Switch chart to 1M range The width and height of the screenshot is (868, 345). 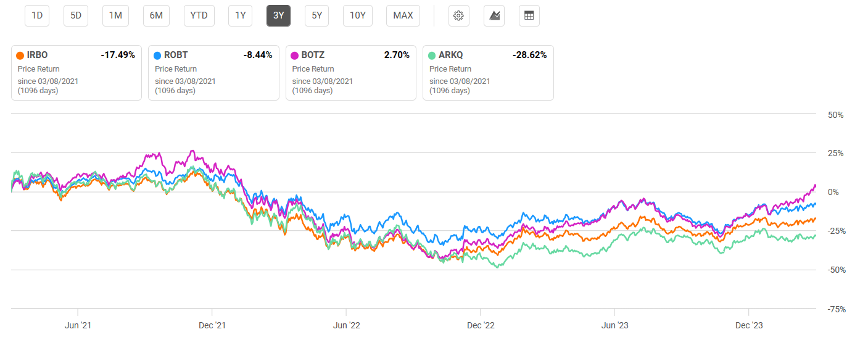pyautogui.click(x=115, y=15)
